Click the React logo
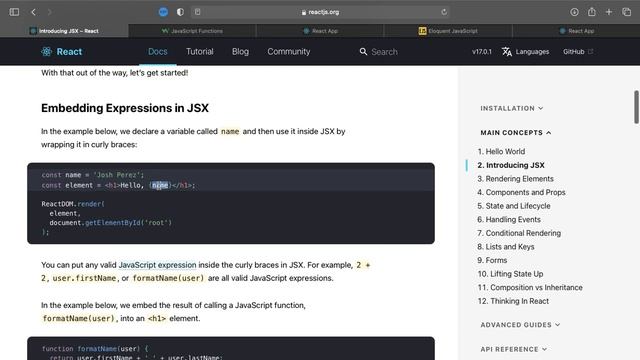 point(62,51)
